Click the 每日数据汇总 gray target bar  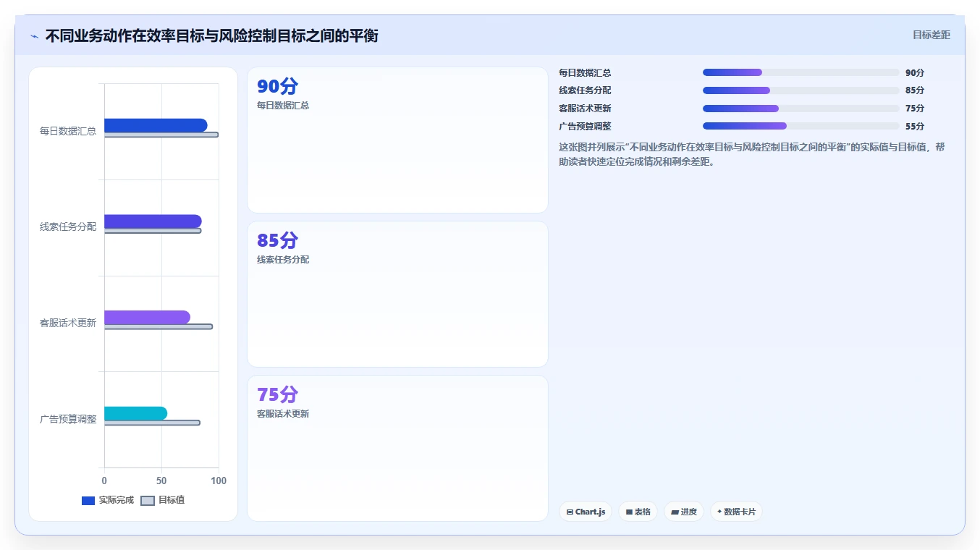tap(161, 135)
